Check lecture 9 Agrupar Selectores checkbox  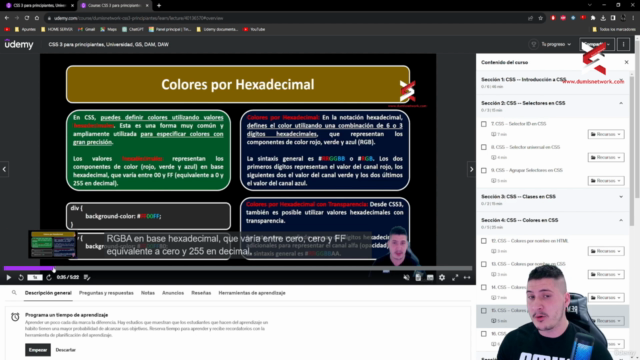pos(484,170)
